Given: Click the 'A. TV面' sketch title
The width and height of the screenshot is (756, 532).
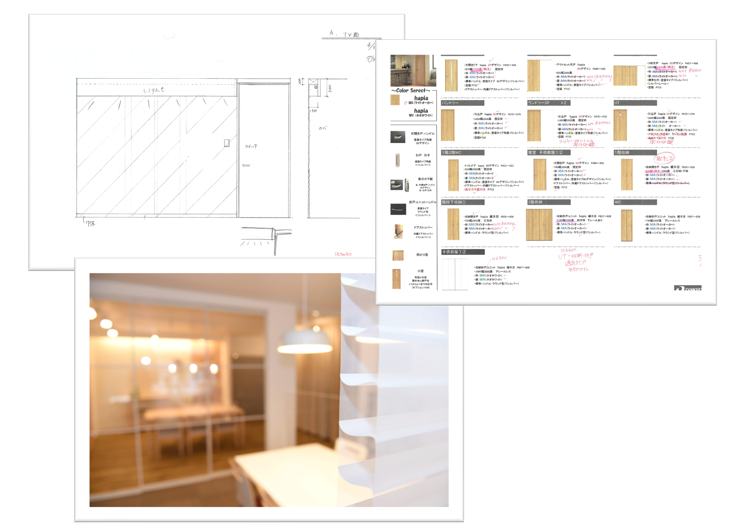Looking at the screenshot, I should click(344, 34).
